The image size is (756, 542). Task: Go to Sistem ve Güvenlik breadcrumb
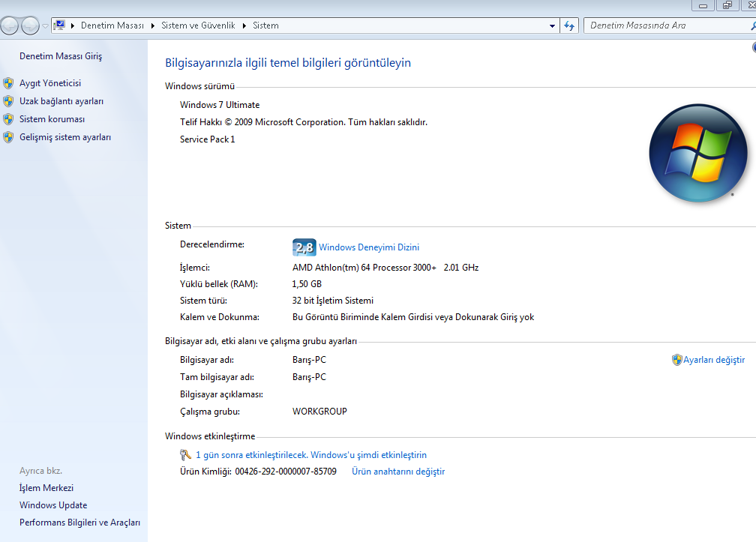tap(198, 25)
